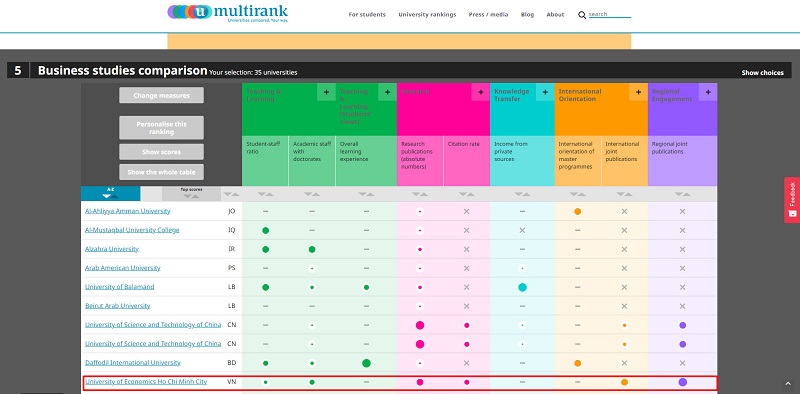Open Al-Ahliyya Amman University link

pyautogui.click(x=128, y=211)
